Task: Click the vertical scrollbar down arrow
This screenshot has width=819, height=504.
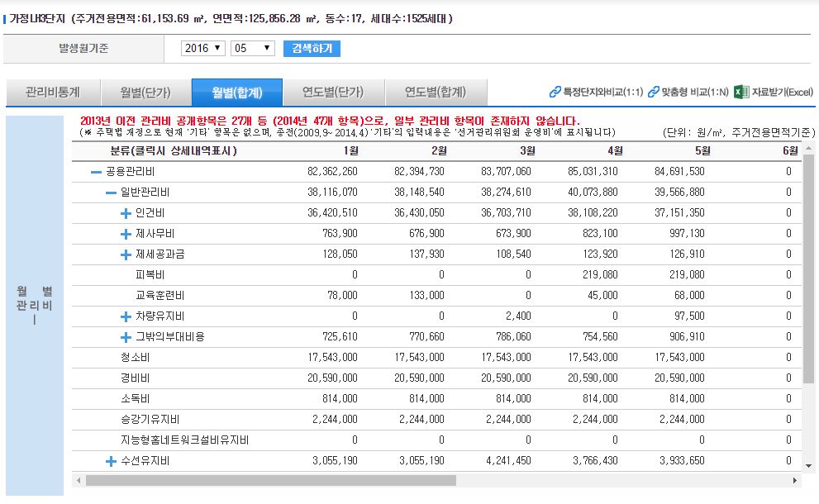Action: 810,466
